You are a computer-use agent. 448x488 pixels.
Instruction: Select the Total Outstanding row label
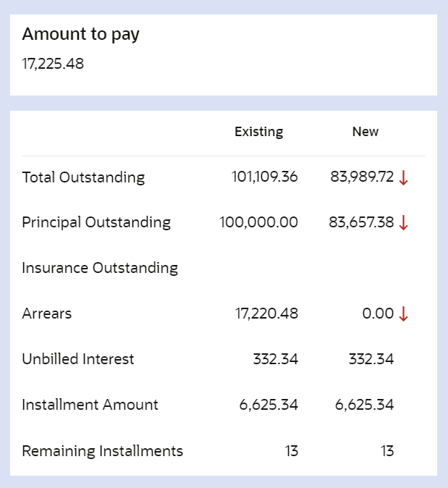(x=83, y=177)
